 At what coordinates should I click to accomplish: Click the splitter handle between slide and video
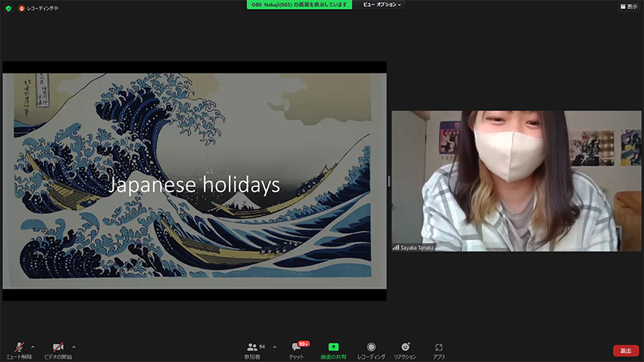(x=389, y=181)
